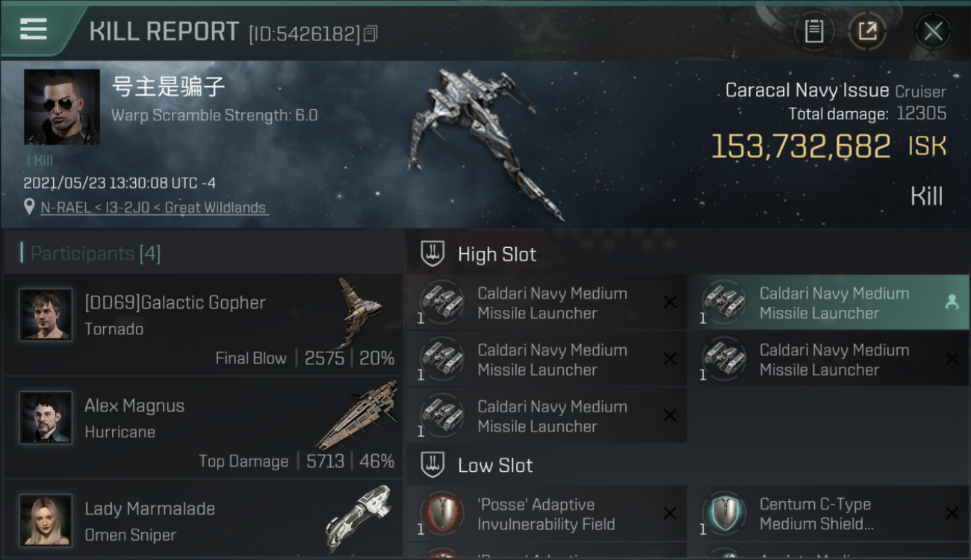Screen dimensions: 971x560
Task: Click the Caracal Navy Issue ship image
Action: point(493,142)
